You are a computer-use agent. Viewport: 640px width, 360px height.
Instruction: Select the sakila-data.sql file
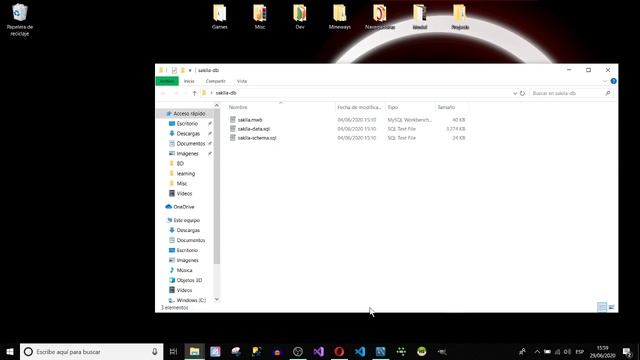(x=253, y=129)
